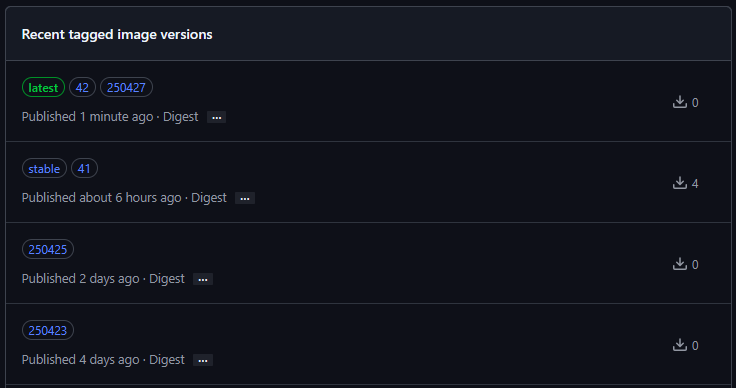Show digest for the 250423 version
The image size is (736, 388).
tap(203, 361)
